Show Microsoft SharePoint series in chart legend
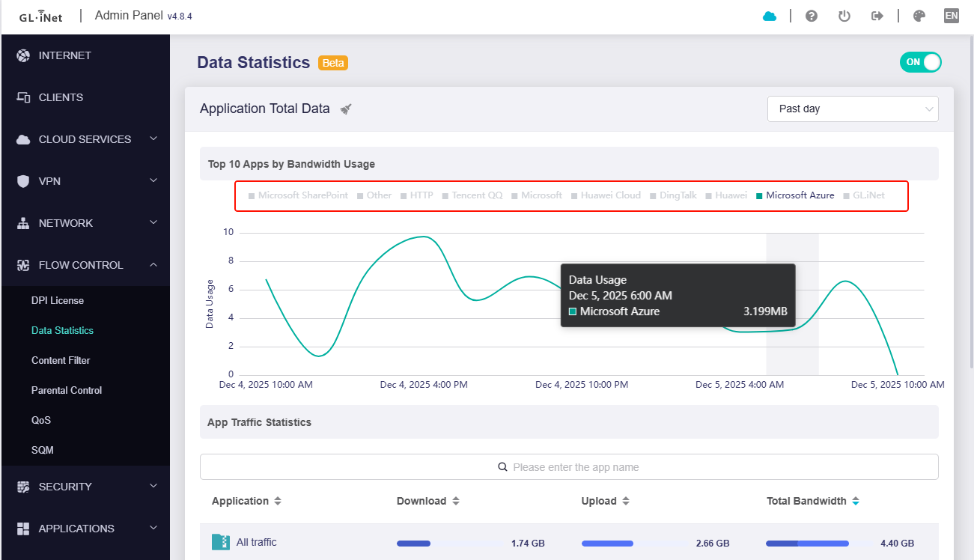Image resolution: width=974 pixels, height=560 pixels. coord(298,195)
